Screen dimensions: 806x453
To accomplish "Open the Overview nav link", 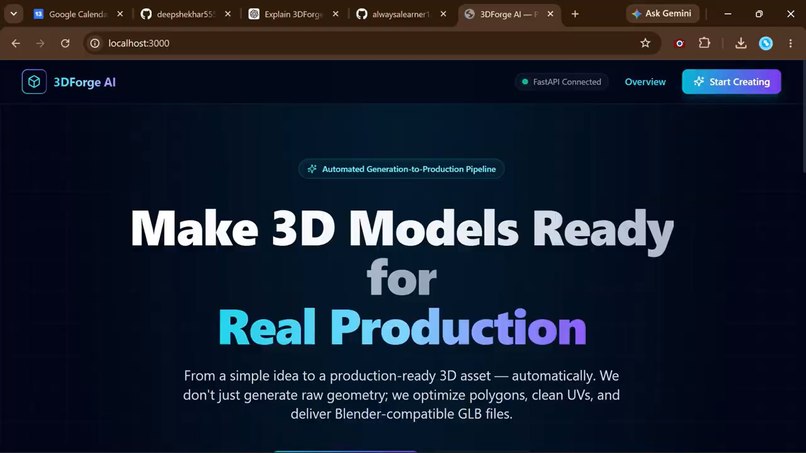I will click(645, 82).
